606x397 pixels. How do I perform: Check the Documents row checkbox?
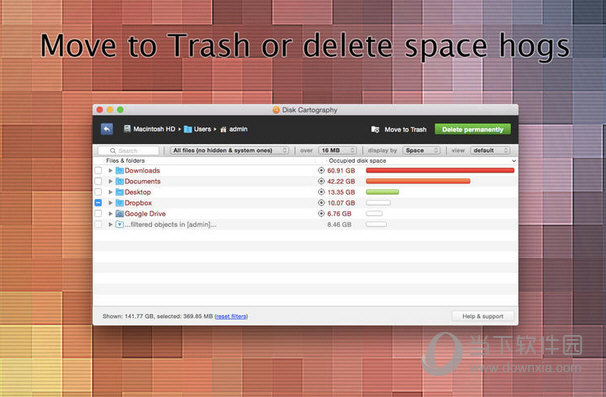coord(98,181)
